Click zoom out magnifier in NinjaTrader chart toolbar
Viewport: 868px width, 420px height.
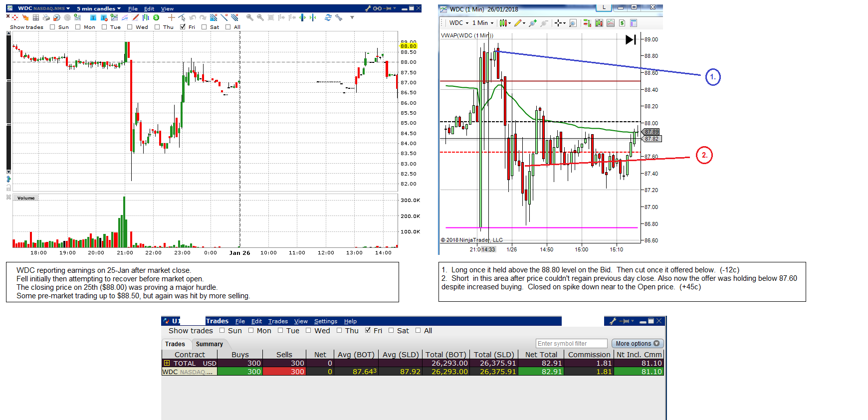[544, 23]
